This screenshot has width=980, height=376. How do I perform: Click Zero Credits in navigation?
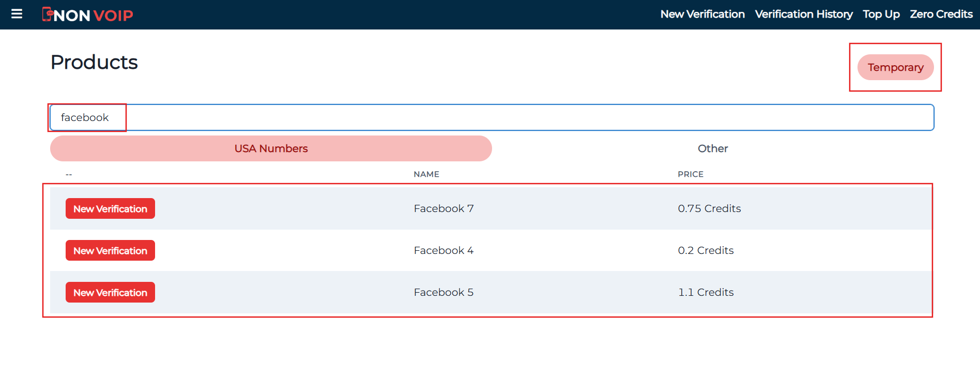coord(941,14)
